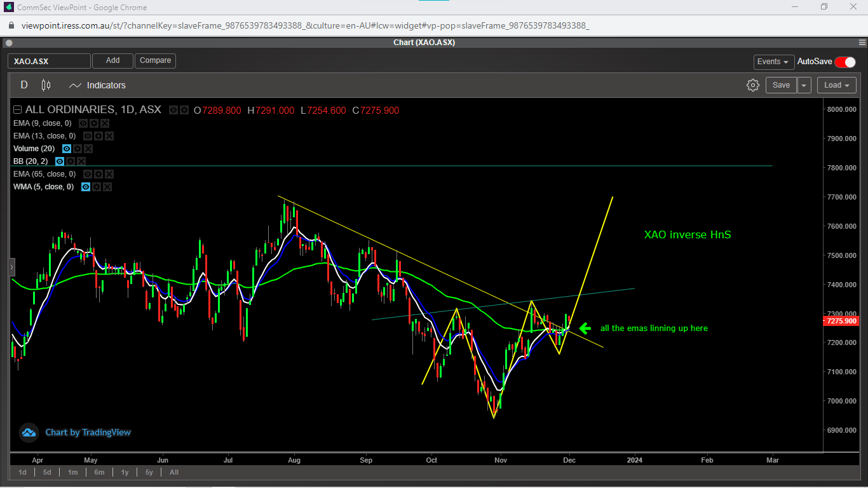Remove the WMA (5, close, 0) indicator
This screenshot has height=488, width=868.
(x=107, y=187)
